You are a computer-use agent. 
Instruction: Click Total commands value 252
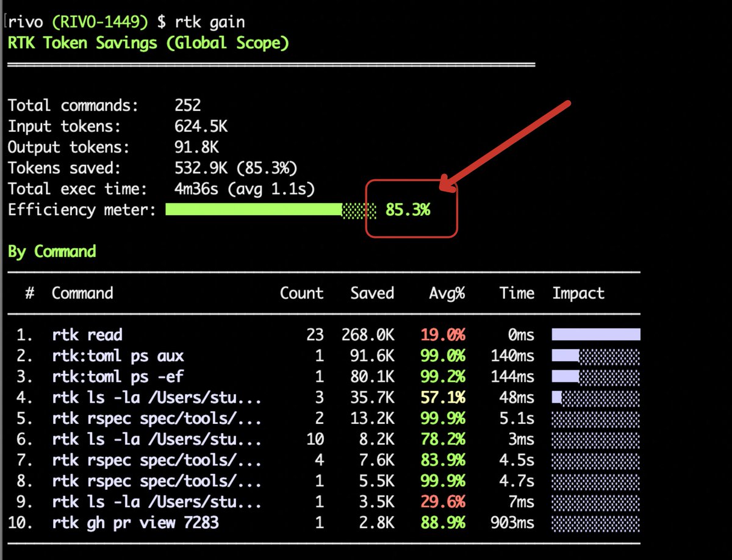(x=187, y=106)
